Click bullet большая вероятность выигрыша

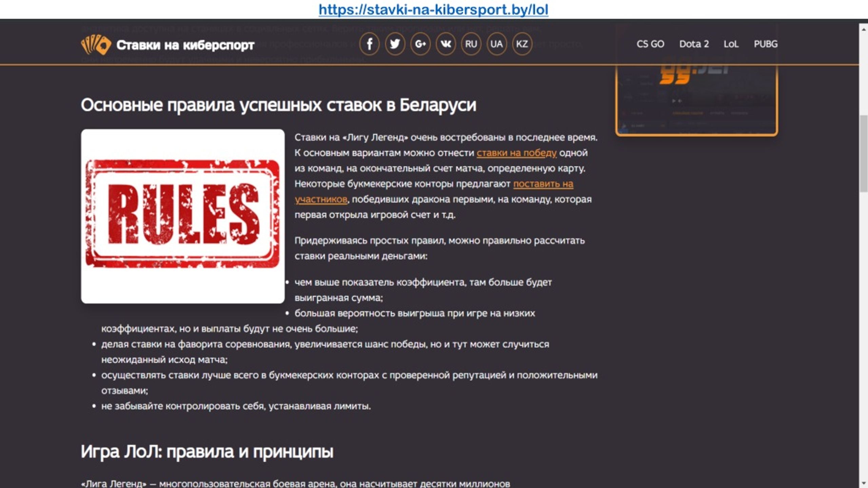(318, 321)
